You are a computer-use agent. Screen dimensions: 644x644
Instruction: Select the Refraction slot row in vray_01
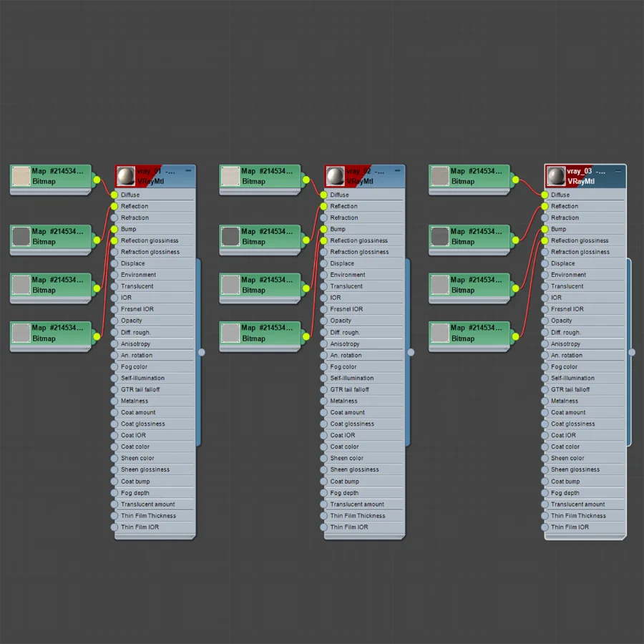click(155, 218)
